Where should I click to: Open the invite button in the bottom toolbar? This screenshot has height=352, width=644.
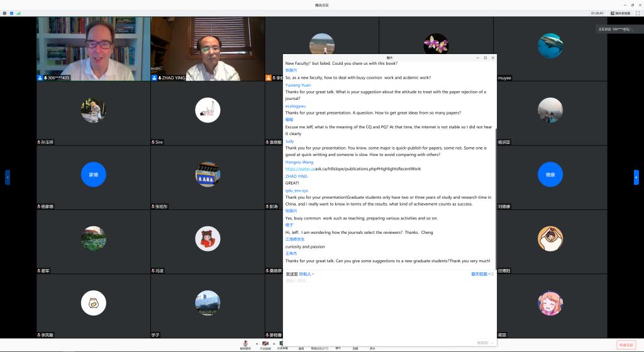(x=301, y=348)
